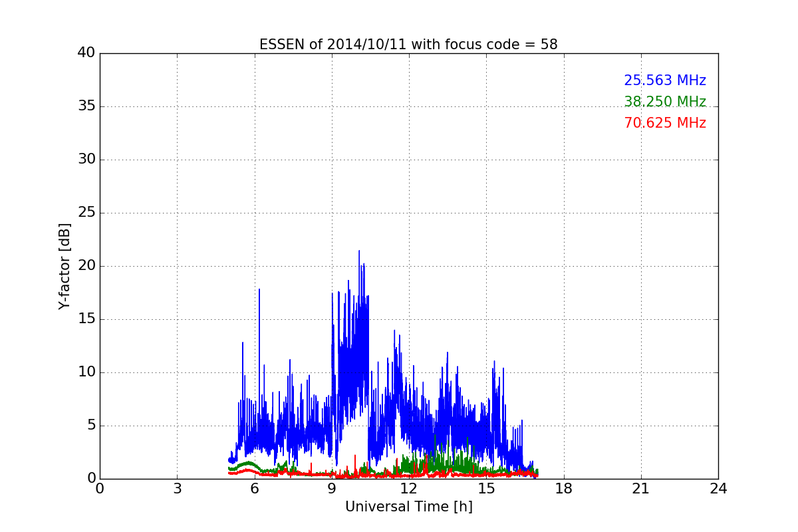Click y-axis tick value 10
Viewport: 798px width, 532px height.
[86, 372]
